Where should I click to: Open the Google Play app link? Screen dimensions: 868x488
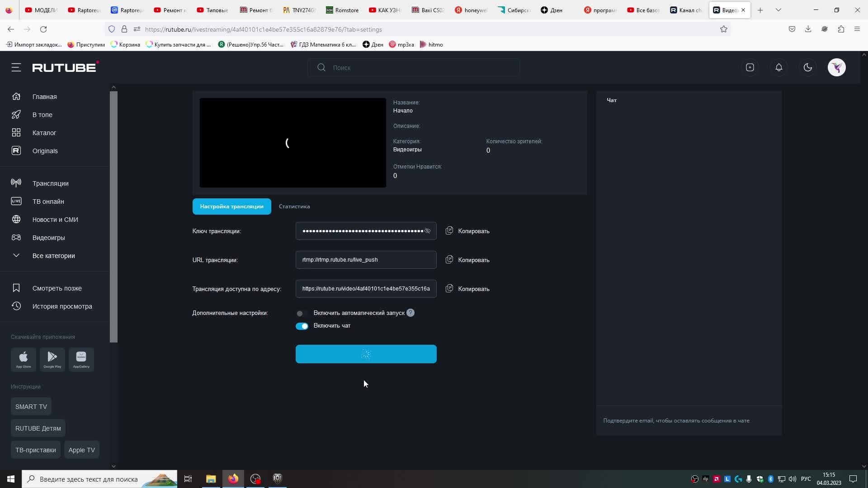(x=52, y=360)
